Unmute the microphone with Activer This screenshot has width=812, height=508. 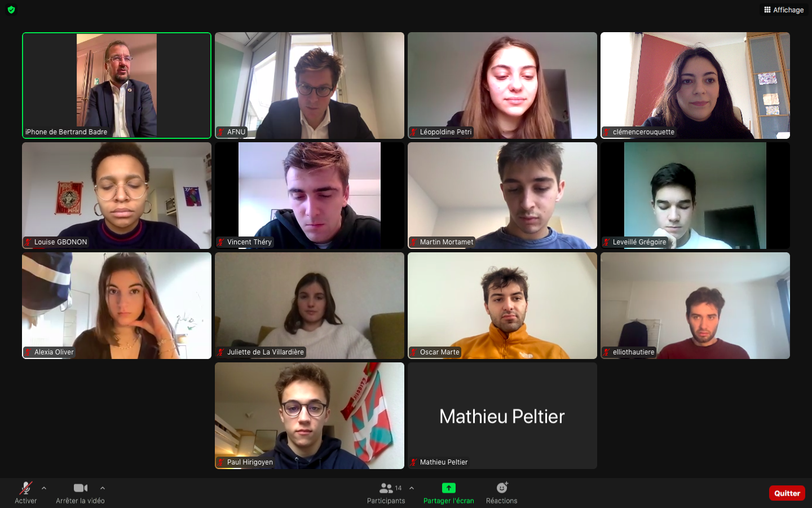(25, 493)
